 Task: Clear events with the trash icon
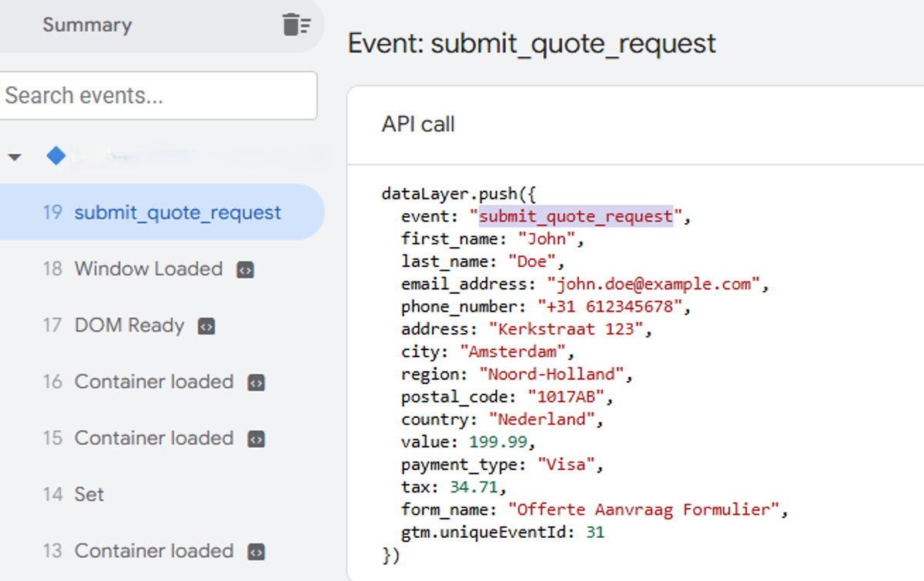296,25
